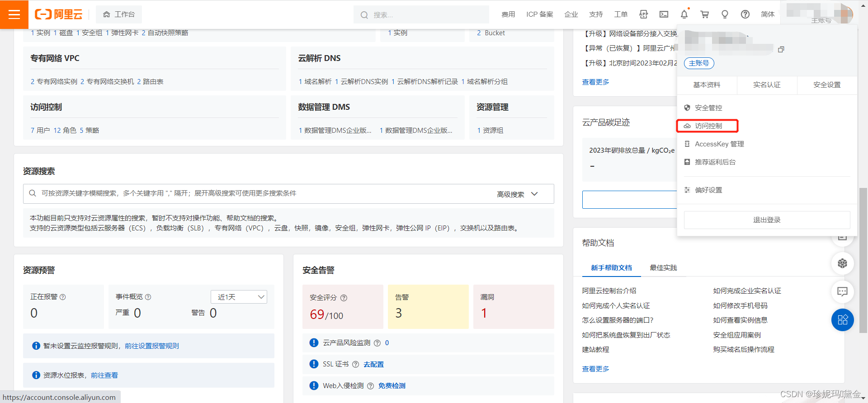Open the hamburger menu in orange corner
868x403 pixels.
click(14, 14)
